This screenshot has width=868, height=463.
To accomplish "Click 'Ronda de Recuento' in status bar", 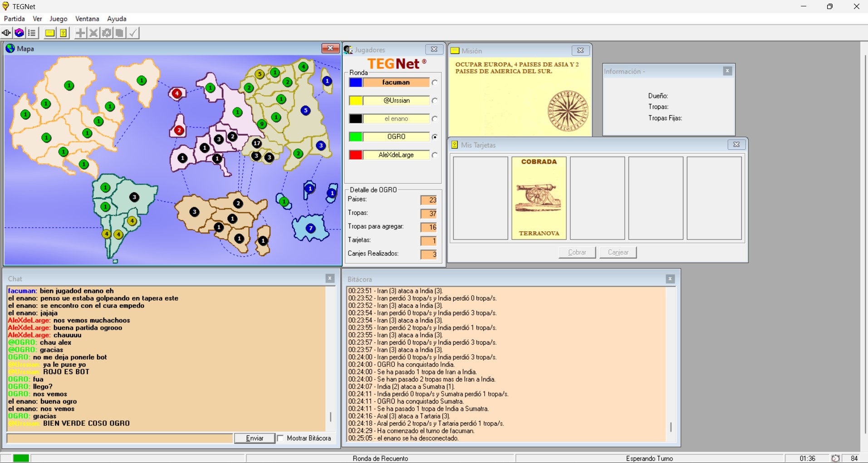I will (380, 458).
